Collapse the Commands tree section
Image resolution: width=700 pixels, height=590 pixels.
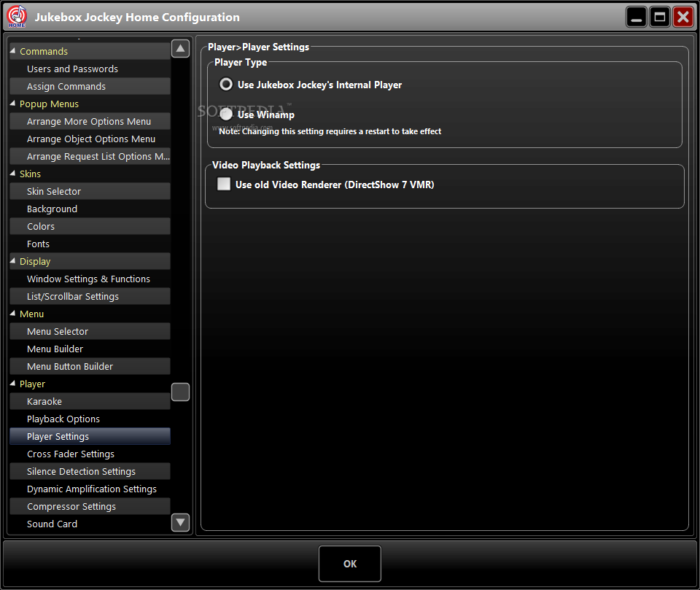(x=12, y=51)
